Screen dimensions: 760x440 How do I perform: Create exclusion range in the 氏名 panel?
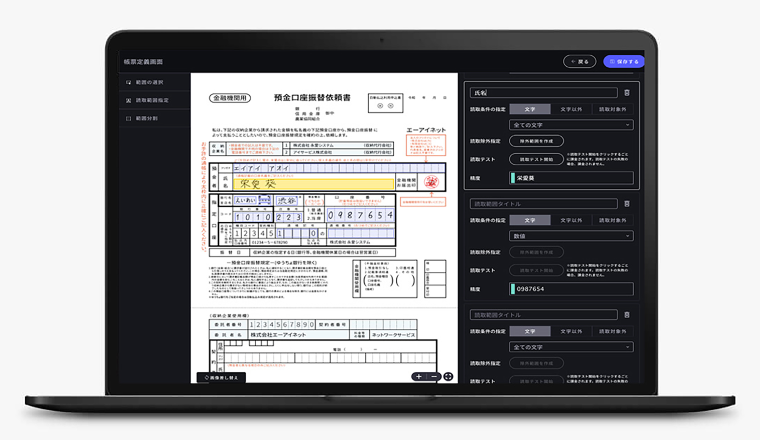536,141
